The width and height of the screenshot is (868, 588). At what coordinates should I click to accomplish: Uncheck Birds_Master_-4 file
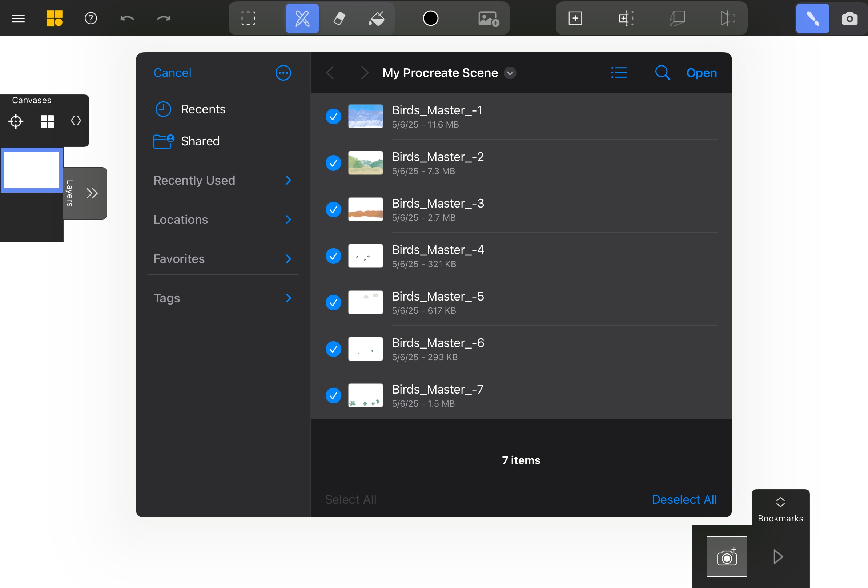click(333, 256)
